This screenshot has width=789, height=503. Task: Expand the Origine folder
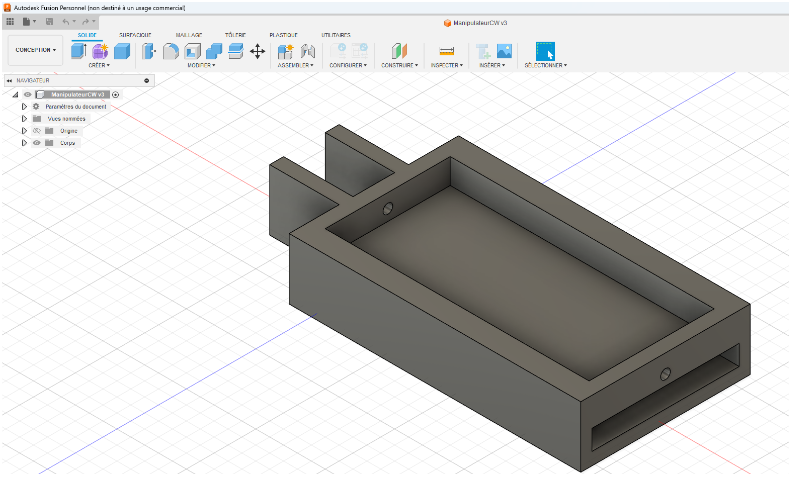tap(24, 131)
